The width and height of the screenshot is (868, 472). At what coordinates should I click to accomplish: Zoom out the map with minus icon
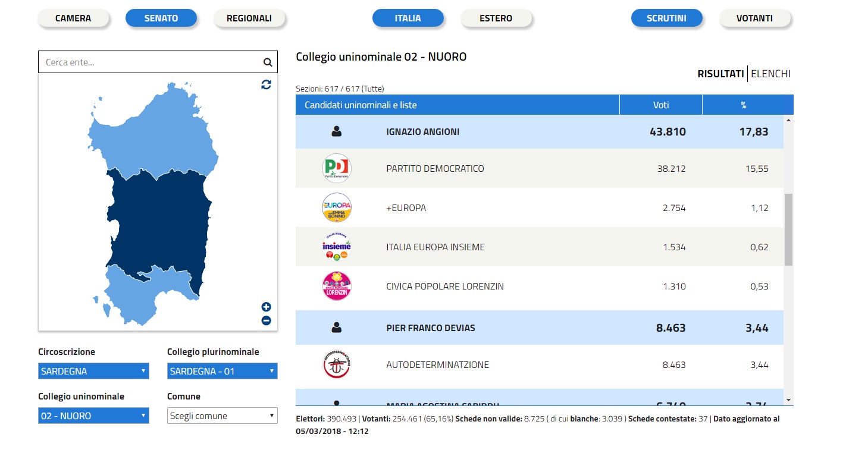(266, 321)
